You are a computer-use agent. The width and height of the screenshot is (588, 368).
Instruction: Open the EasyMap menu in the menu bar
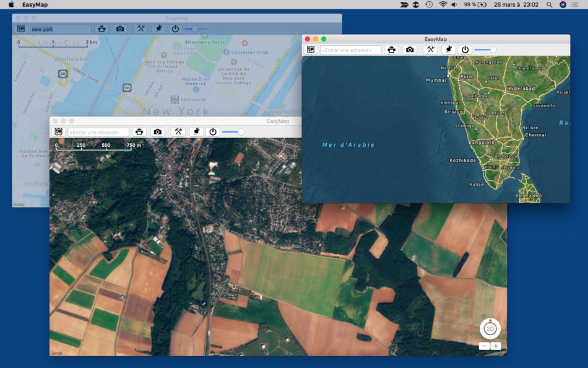click(x=35, y=4)
